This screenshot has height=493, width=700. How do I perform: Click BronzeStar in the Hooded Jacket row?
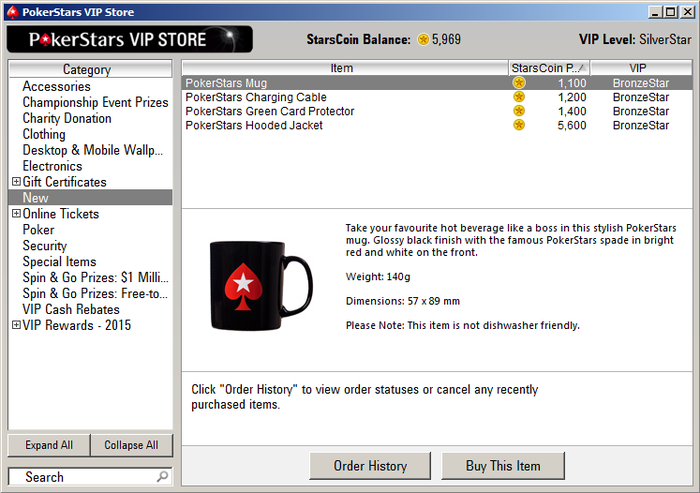[641, 125]
